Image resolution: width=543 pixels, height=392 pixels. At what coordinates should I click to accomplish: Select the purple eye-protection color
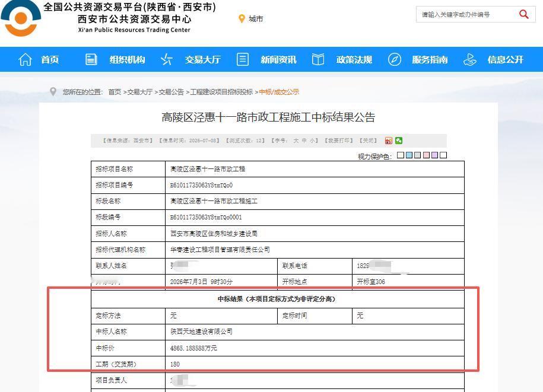(x=434, y=155)
